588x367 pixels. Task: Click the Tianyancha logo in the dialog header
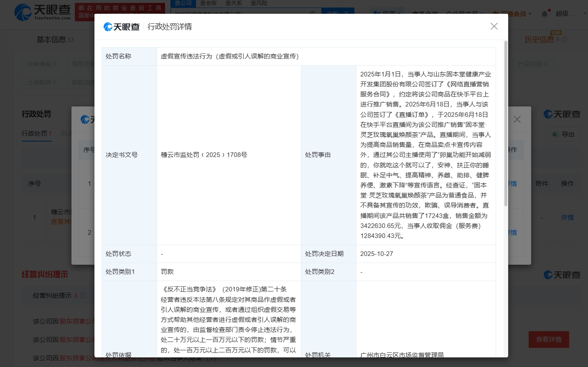tap(121, 26)
